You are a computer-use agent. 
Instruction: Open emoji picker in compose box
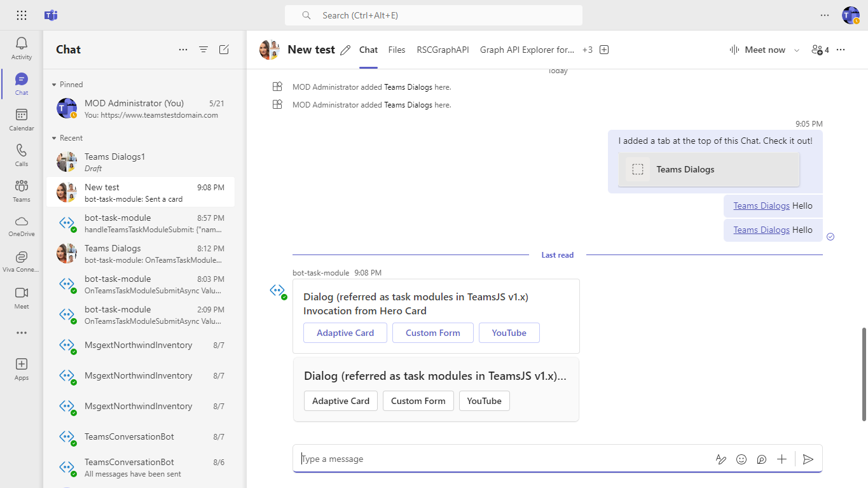click(741, 459)
